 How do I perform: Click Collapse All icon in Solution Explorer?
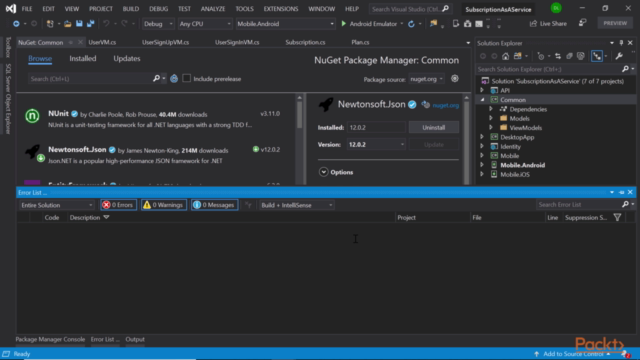(569, 56)
